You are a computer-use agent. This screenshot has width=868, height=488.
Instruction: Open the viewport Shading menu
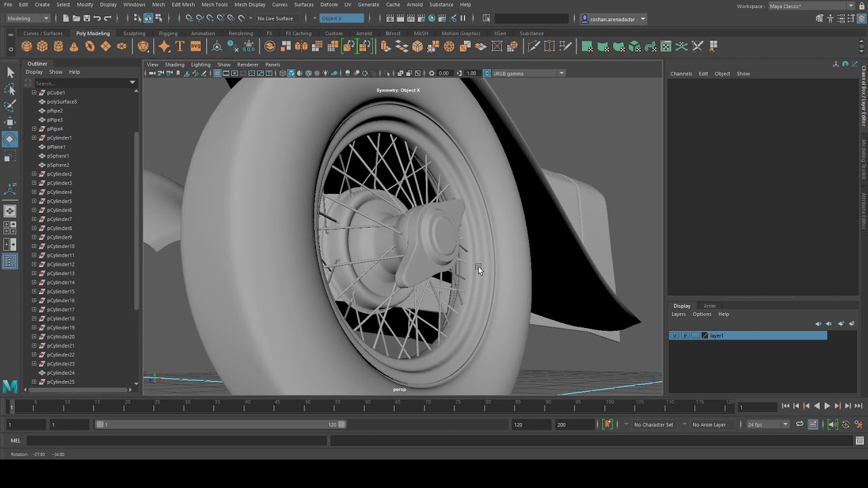tap(174, 64)
